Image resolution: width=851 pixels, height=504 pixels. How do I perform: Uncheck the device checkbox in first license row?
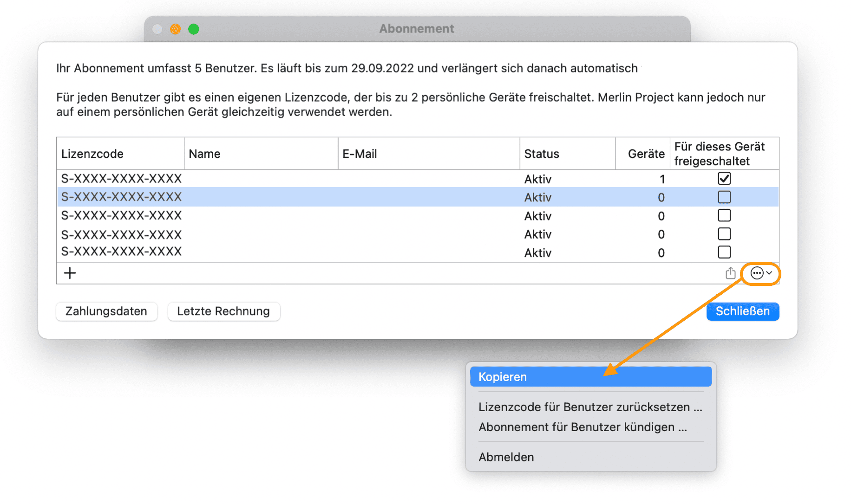point(724,179)
